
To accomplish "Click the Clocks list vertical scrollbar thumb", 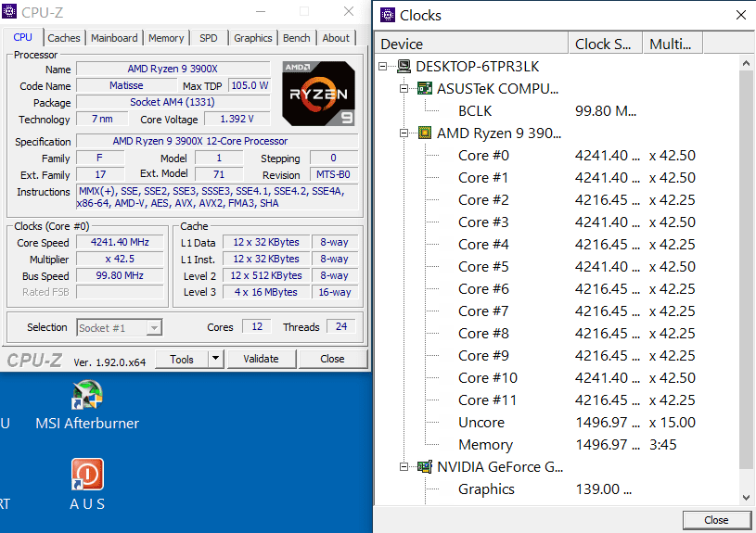I will point(746,270).
